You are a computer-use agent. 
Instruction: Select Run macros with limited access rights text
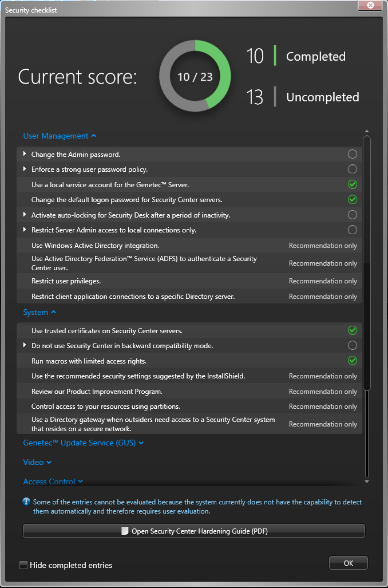[89, 361]
